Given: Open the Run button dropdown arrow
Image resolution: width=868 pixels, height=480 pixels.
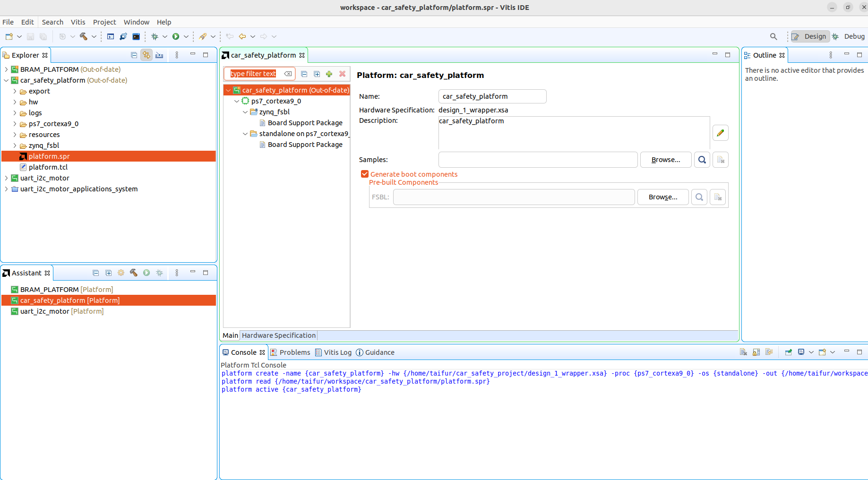Looking at the screenshot, I should click(186, 36).
